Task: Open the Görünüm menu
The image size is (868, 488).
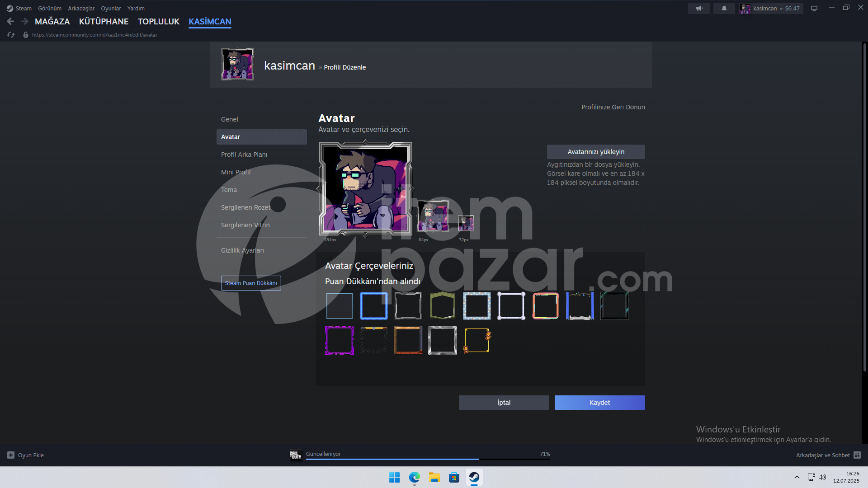Action: pyautogui.click(x=50, y=9)
